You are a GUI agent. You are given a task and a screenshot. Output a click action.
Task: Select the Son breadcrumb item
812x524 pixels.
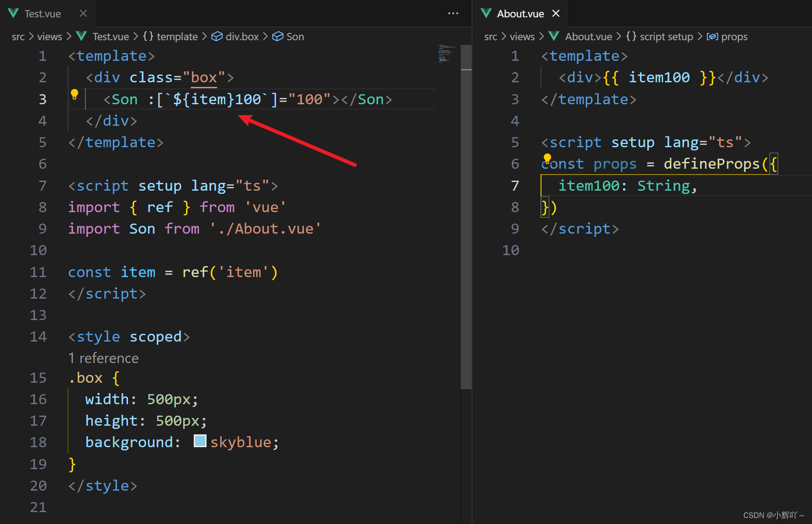[x=295, y=37]
